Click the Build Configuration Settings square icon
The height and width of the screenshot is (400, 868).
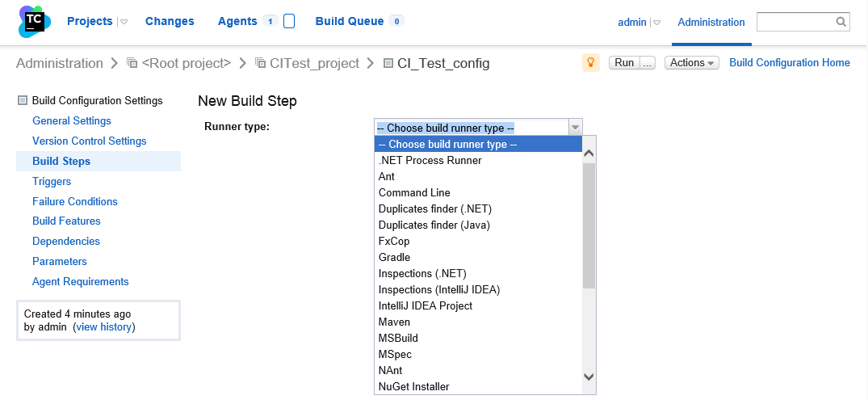pyautogui.click(x=23, y=101)
